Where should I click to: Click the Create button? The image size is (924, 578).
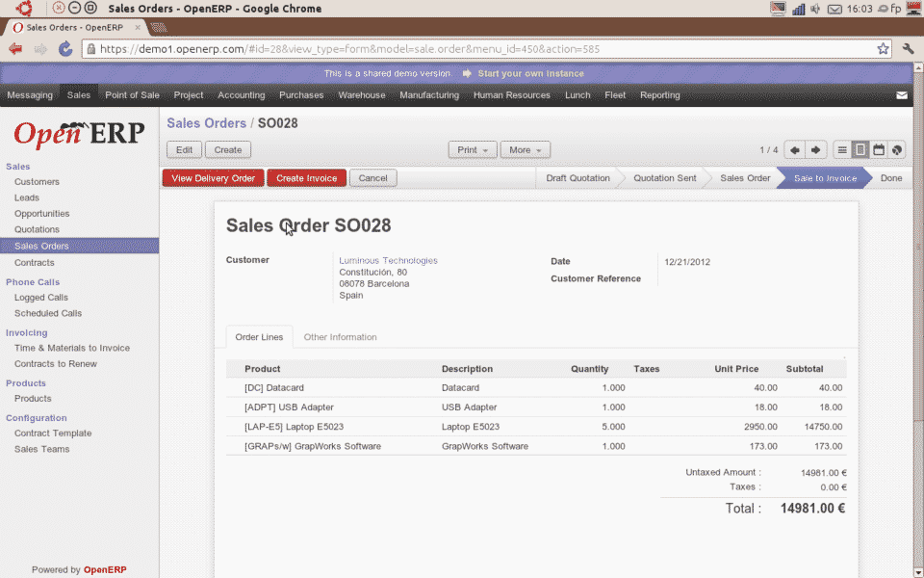click(228, 150)
